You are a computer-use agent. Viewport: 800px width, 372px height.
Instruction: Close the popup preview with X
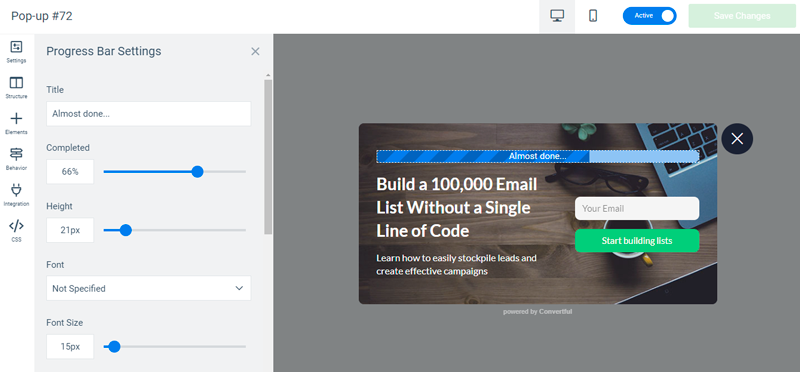[737, 139]
